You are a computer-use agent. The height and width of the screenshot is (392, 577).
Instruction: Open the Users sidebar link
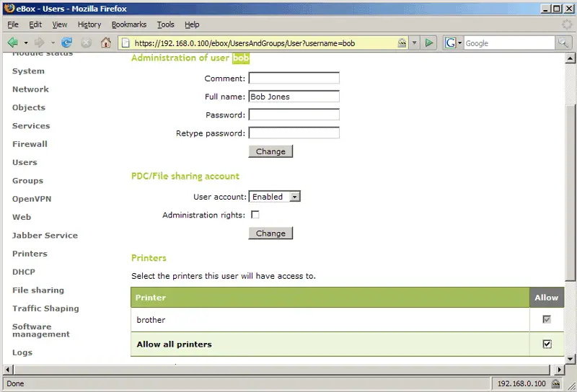pyautogui.click(x=25, y=162)
